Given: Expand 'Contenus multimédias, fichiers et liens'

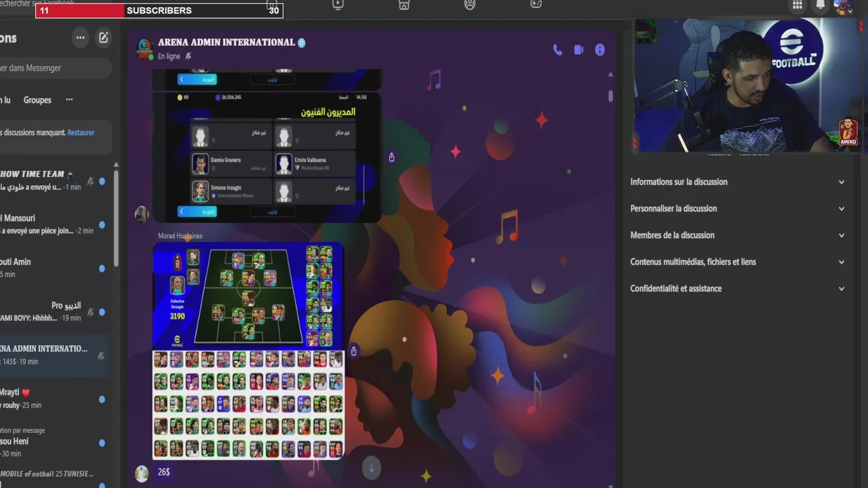Looking at the screenshot, I should pyautogui.click(x=738, y=262).
